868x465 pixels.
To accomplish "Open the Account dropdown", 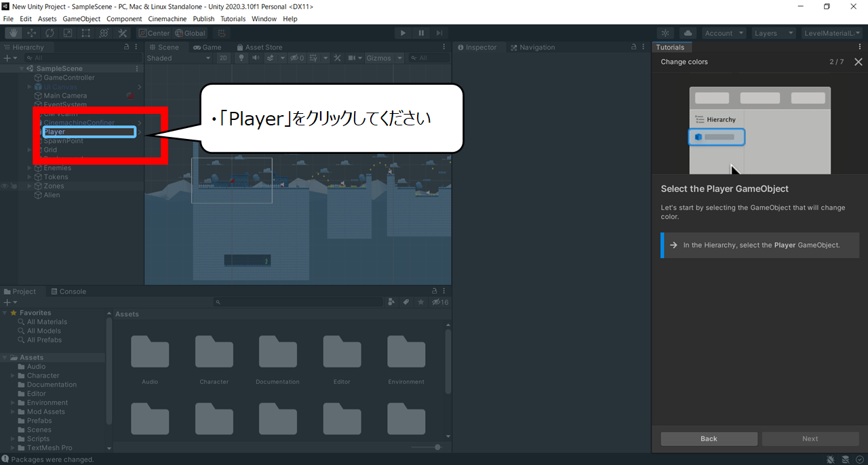I will [724, 33].
